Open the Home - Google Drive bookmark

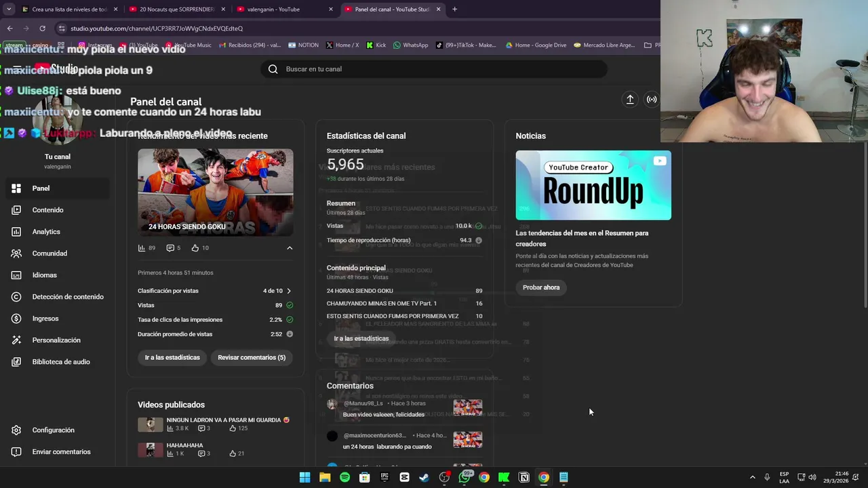(x=536, y=45)
